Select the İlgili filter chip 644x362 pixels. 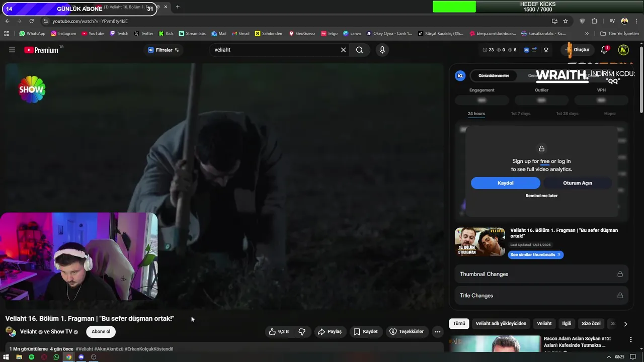567,324
